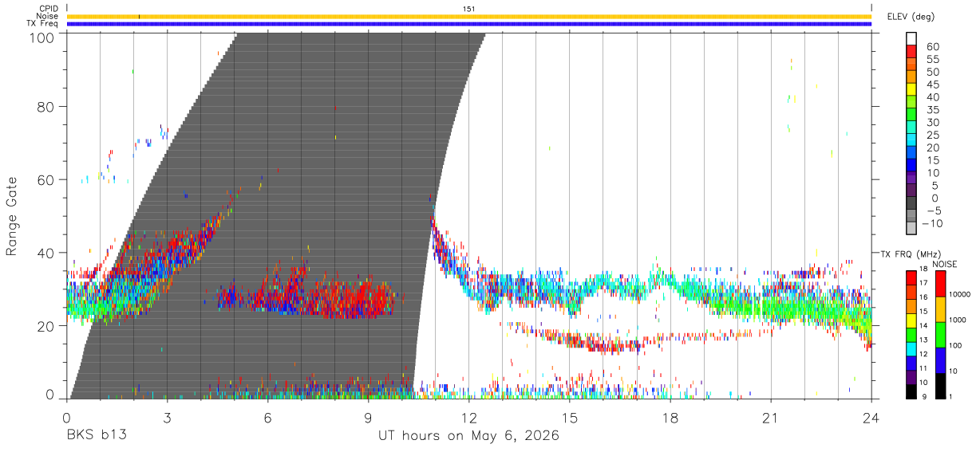Click the hour 3 label on time axis
Image resolution: width=980 pixels, height=452 pixels.
[167, 418]
